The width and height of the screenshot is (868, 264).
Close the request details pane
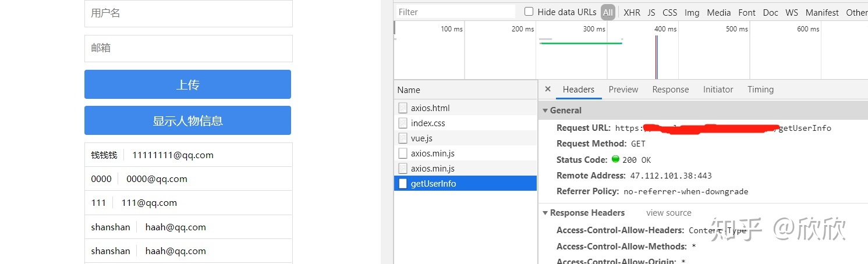coord(548,89)
